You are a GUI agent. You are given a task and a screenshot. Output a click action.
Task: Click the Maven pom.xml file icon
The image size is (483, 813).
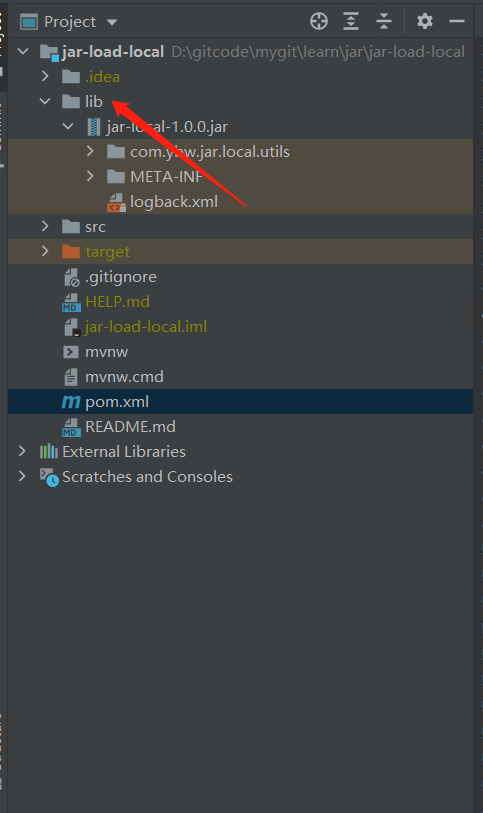71,402
